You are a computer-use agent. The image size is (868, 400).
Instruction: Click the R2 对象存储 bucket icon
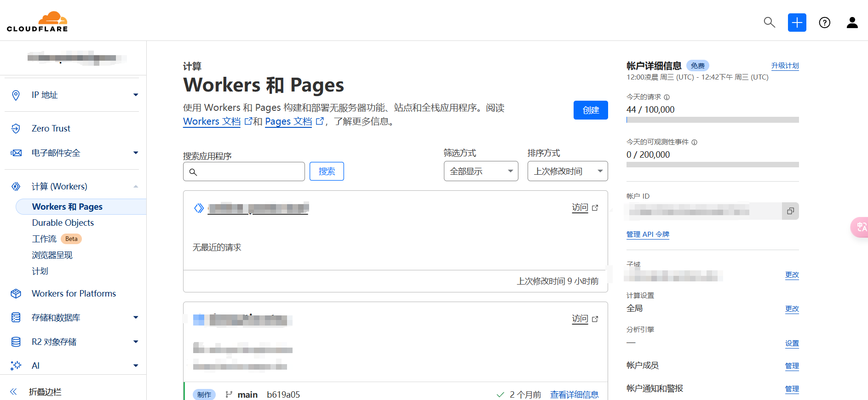[x=16, y=342]
